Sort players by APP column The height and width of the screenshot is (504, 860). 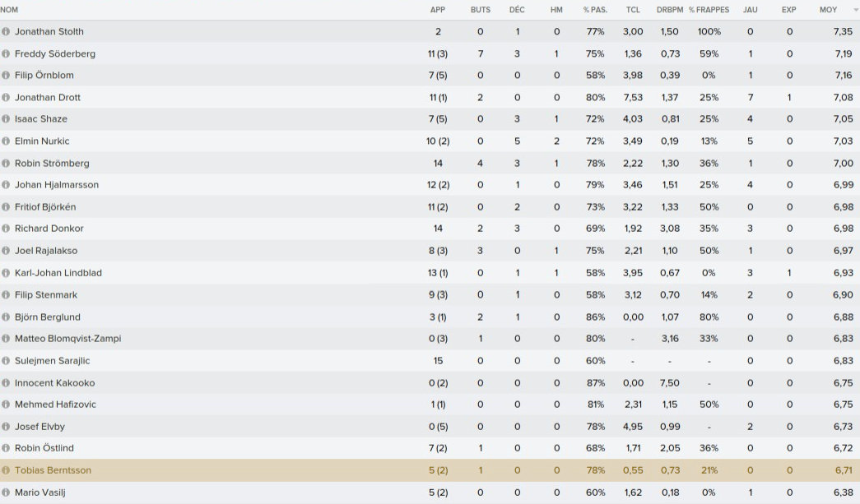pos(438,10)
